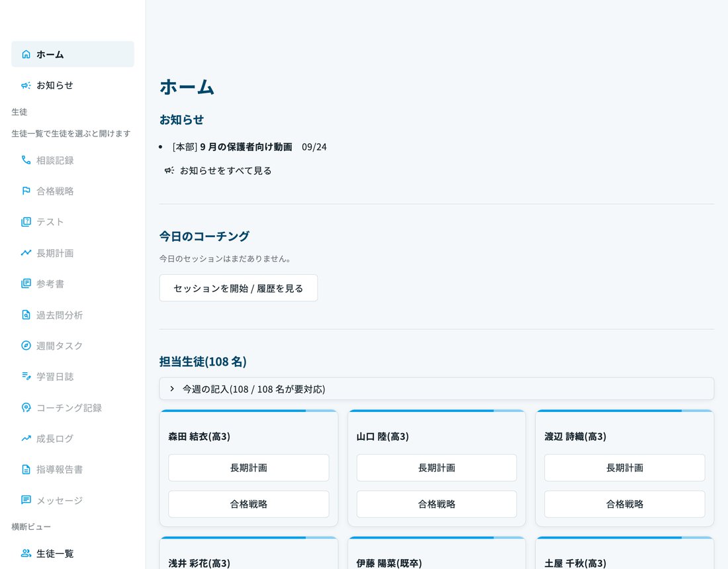This screenshot has width=728, height=569.
Task: Click the document icon for 指導報告書
Action: click(x=26, y=470)
